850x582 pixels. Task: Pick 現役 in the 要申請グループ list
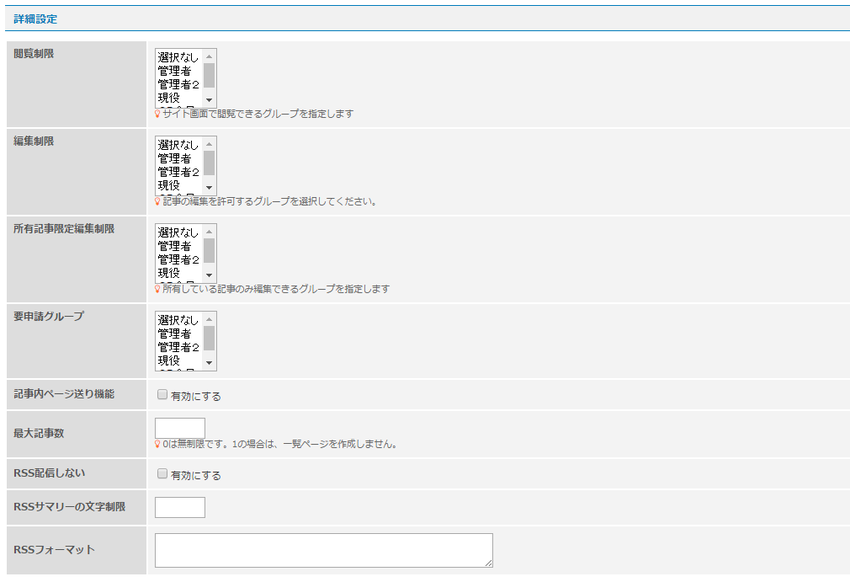point(169,360)
